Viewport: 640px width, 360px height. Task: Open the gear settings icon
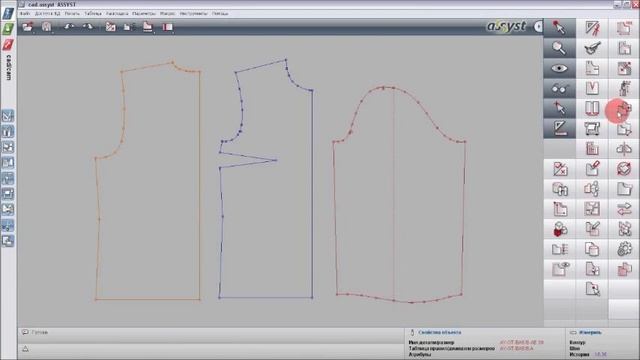624,249
